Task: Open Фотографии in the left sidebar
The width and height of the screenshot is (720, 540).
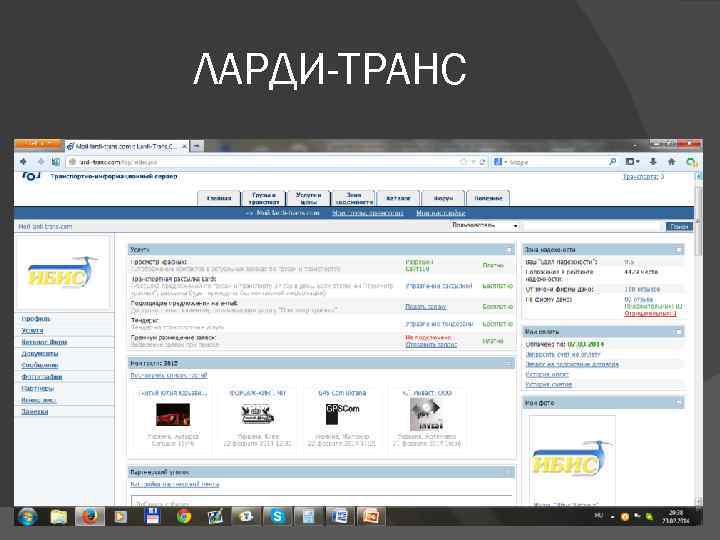Action: click(42, 377)
